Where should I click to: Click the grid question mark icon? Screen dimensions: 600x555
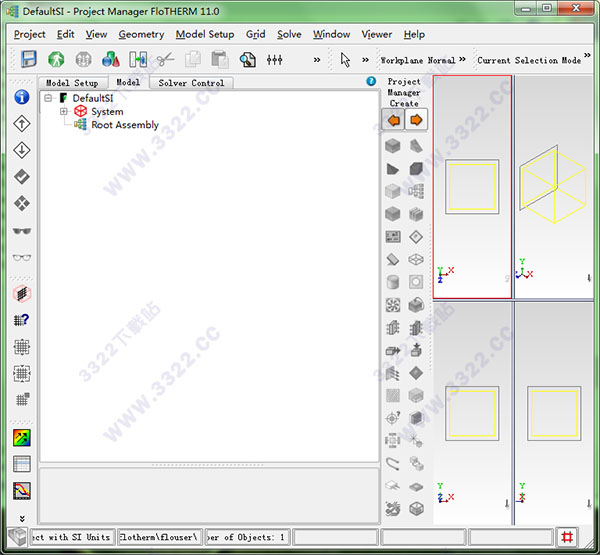pos(22,320)
